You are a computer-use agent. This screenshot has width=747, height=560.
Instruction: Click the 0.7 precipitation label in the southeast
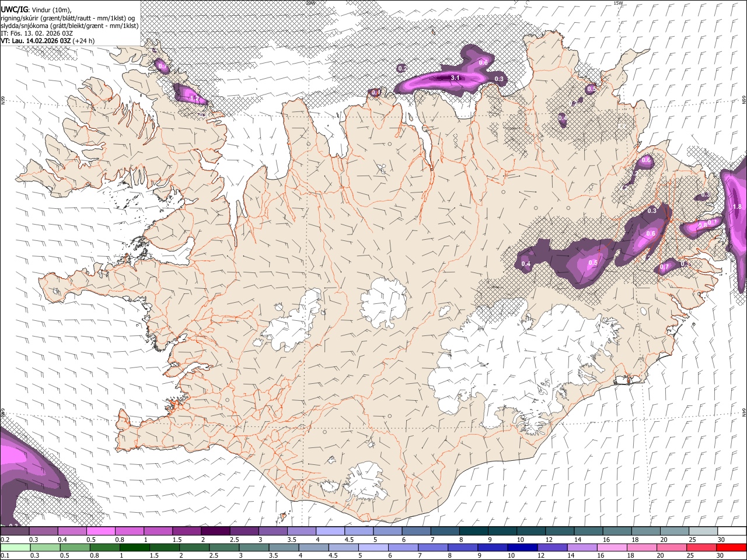(664, 268)
